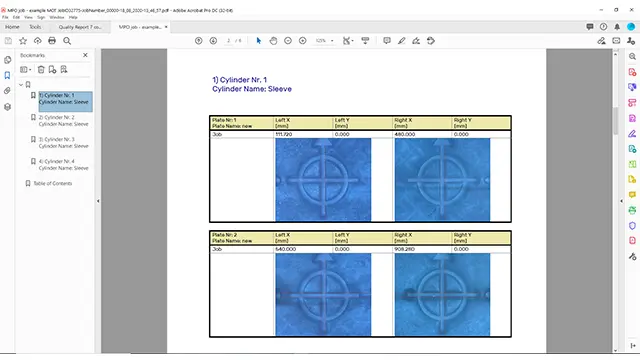Open the File menu
Image resolution: width=640 pixels, height=360 pixels.
[x=5, y=18]
